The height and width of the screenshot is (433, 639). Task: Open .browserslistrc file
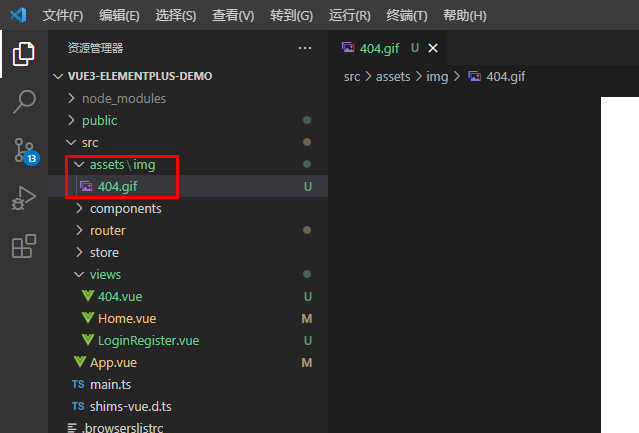click(x=188, y=426)
